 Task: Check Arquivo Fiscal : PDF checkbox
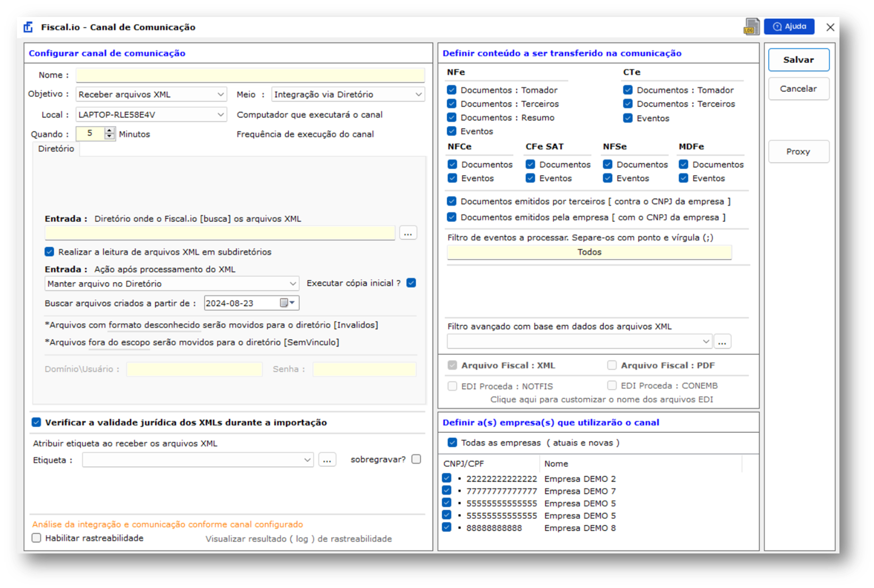(x=612, y=365)
